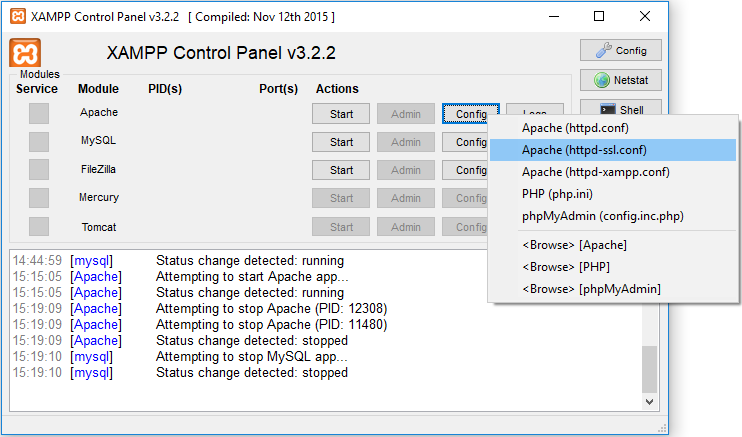
Task: Click log line 'Attempting to stop Apache (PID: 12308)'
Action: [x=272, y=309]
